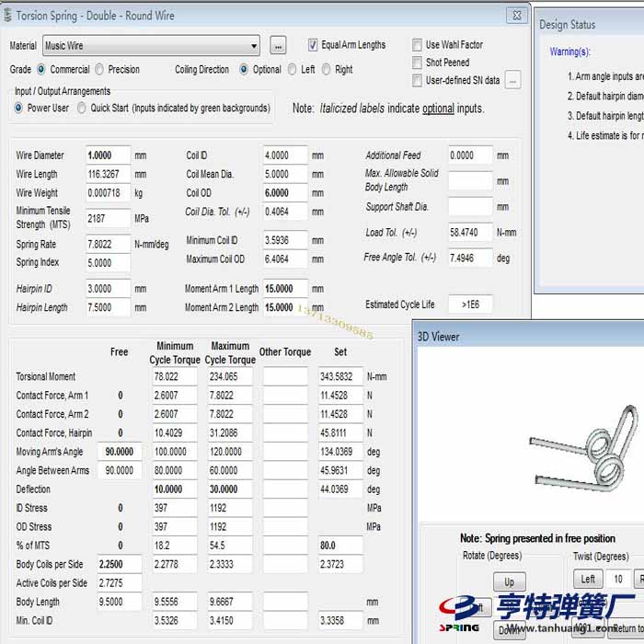Click the Twist degrees value field
Image resolution: width=644 pixels, height=644 pixels.
pyautogui.click(x=618, y=579)
